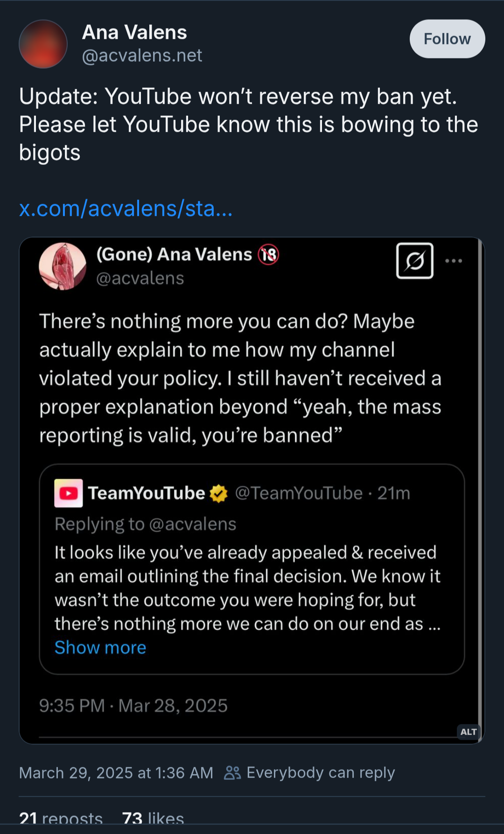Open the three-dot more options menu
The image size is (504, 834).
coord(453,261)
